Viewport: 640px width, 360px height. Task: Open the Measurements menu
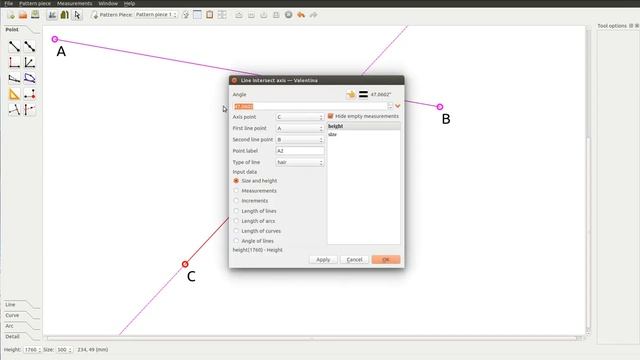(75, 3)
